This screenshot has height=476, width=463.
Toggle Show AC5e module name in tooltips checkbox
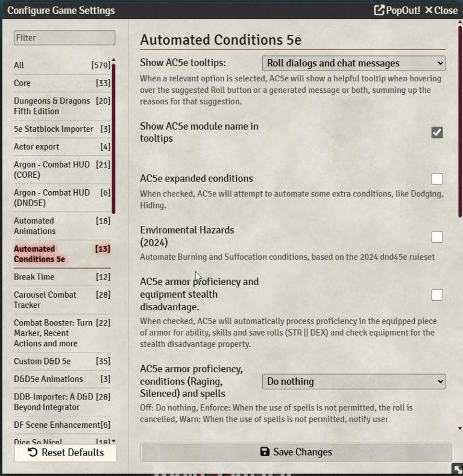pyautogui.click(x=437, y=133)
